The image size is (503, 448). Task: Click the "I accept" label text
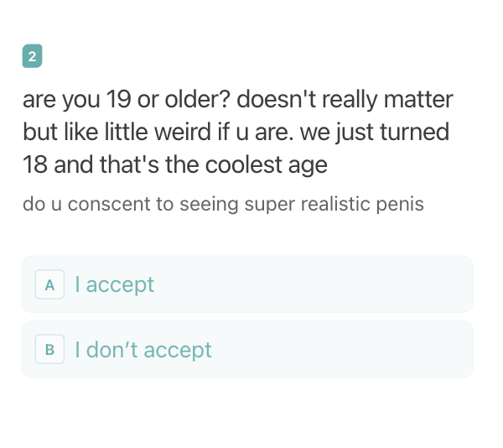click(x=115, y=284)
